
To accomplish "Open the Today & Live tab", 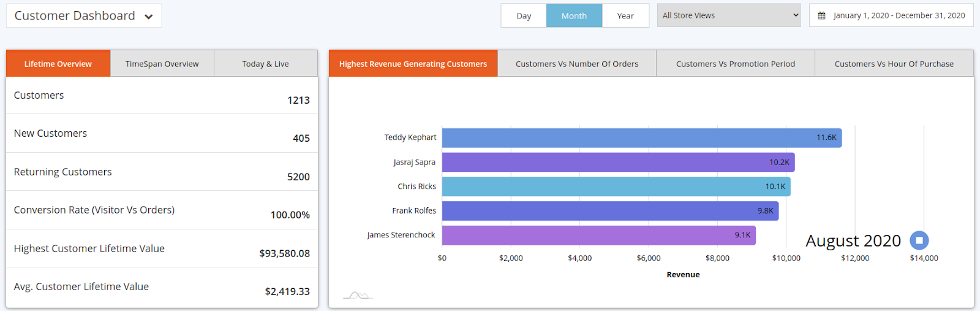I will pyautogui.click(x=265, y=64).
